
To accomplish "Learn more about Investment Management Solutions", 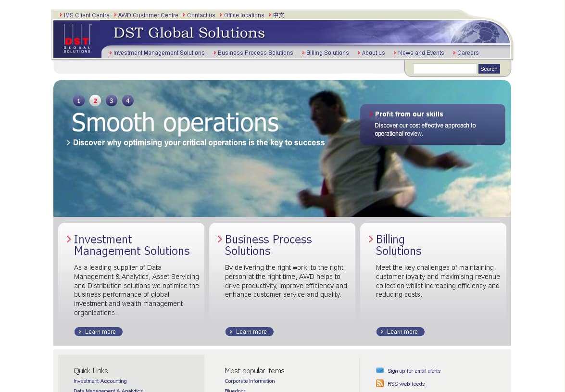I will point(99,332).
